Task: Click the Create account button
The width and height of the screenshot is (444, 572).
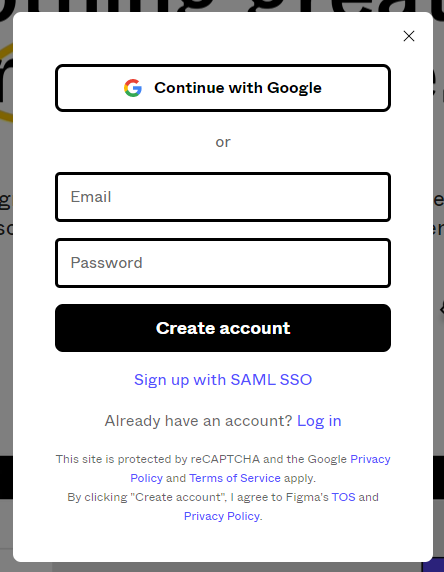Action: (223, 328)
